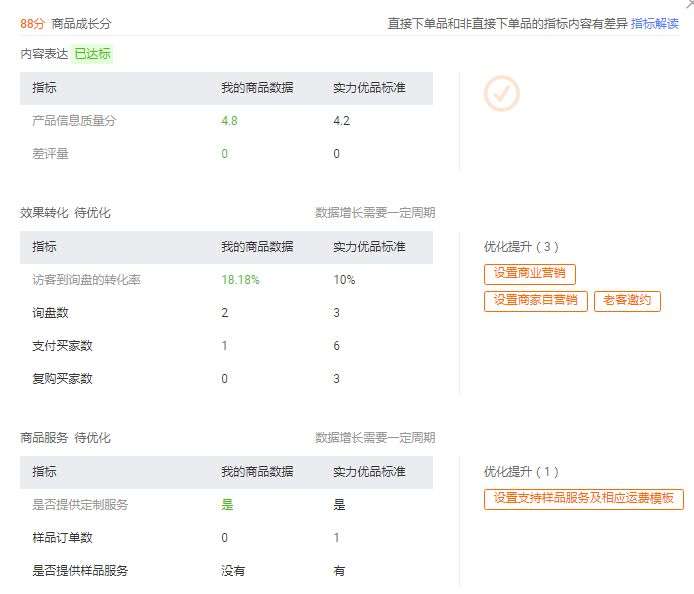Click the 已达标 status badge

pos(93,54)
